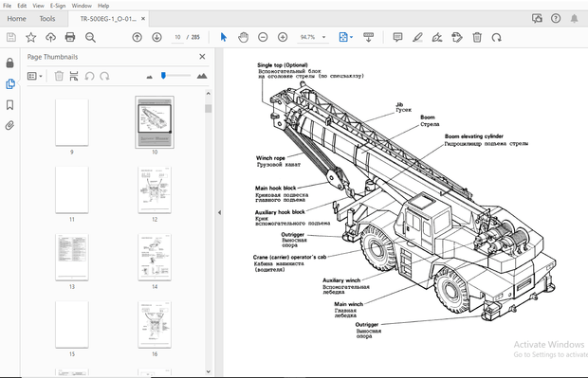Click the page number field showing 10

177,37
